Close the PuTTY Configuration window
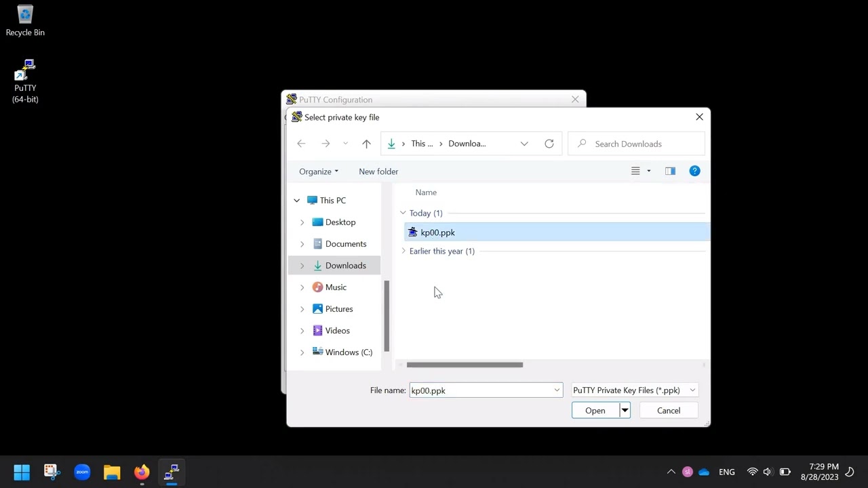The width and height of the screenshot is (868, 488). pyautogui.click(x=575, y=100)
